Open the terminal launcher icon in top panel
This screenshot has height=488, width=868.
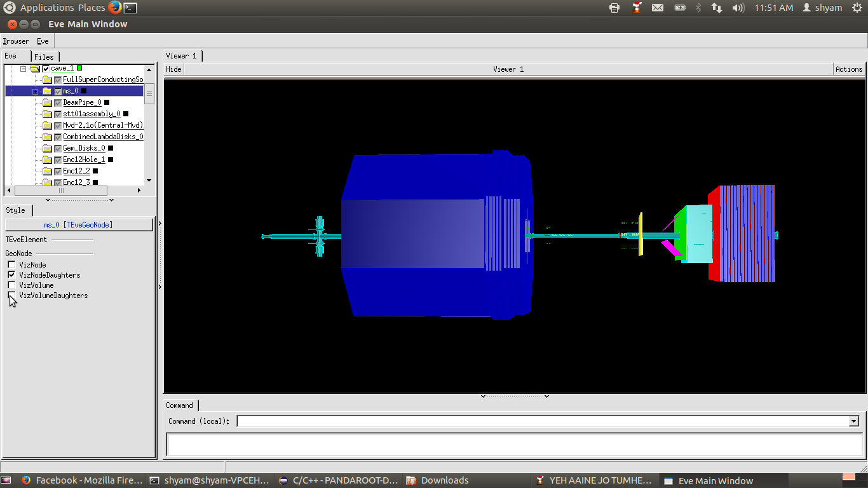[x=130, y=8]
